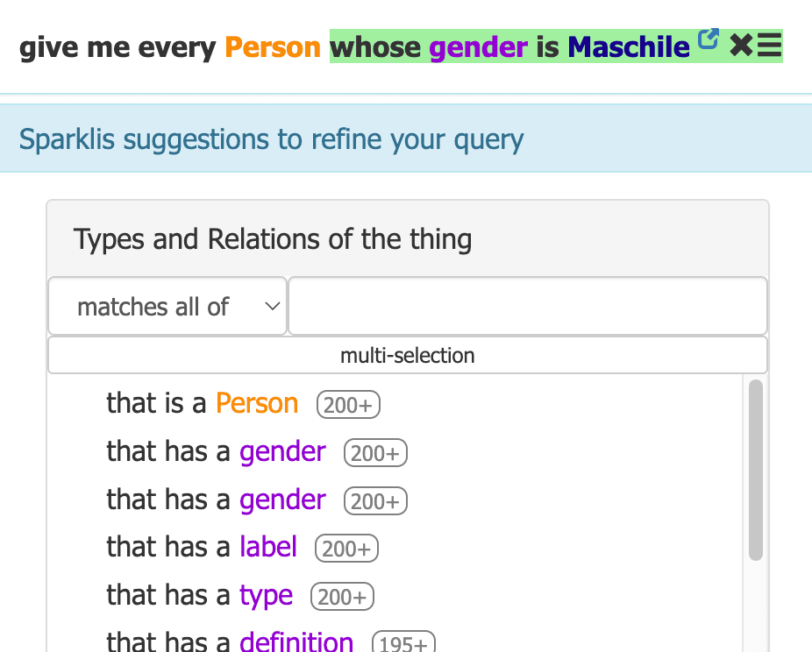812x652 pixels.
Task: Select suggestion 'that is a Person'
Action: click(203, 404)
